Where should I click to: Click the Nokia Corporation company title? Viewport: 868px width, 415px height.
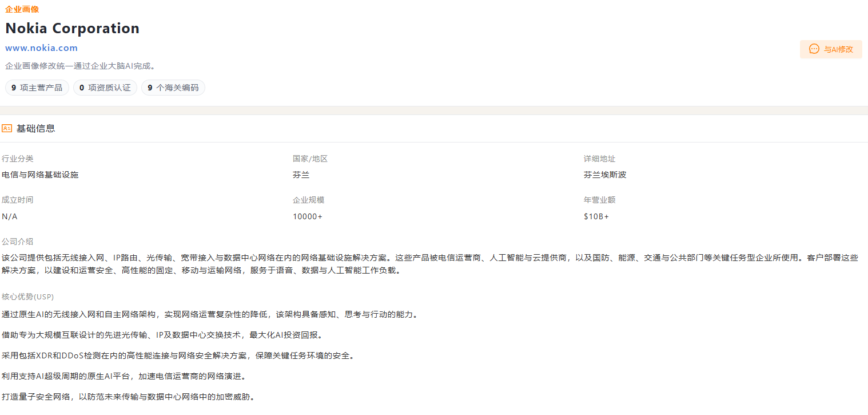(72, 28)
